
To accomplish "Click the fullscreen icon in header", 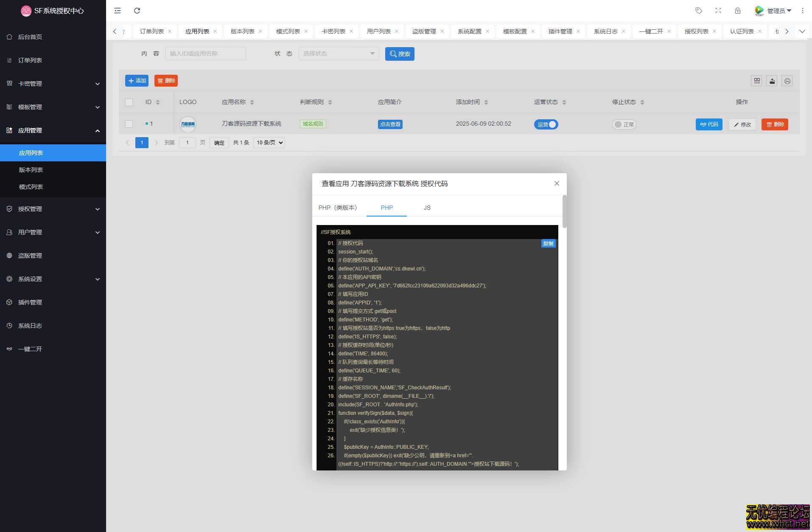I will [718, 11].
